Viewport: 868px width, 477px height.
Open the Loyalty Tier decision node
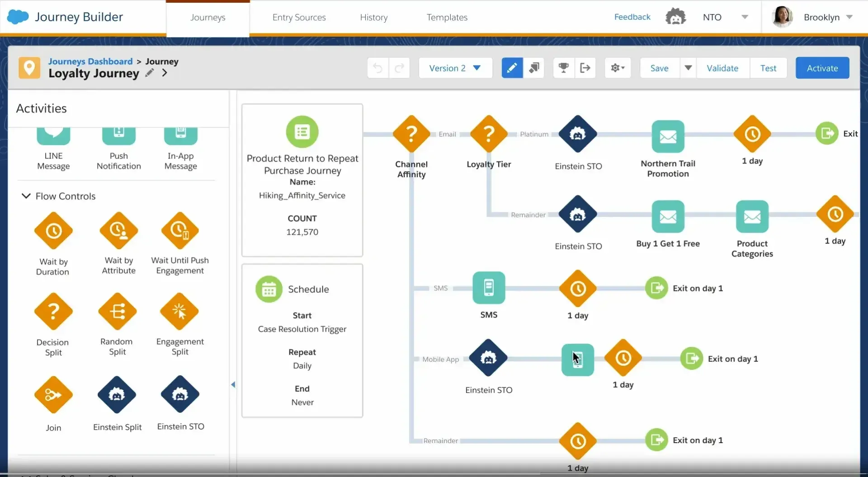pos(489,134)
